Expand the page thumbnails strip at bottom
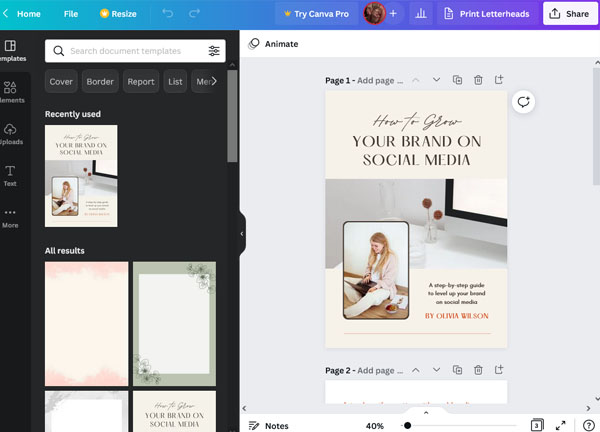 click(x=426, y=412)
